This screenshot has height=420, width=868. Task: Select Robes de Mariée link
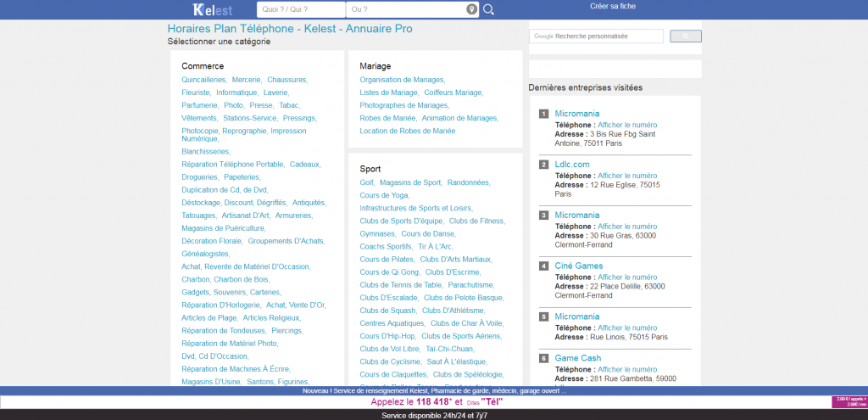(x=387, y=118)
